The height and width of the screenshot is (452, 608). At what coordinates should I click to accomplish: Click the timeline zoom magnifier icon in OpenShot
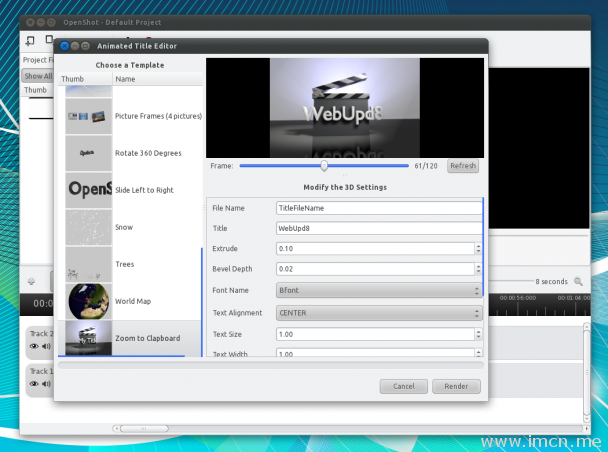point(578,281)
